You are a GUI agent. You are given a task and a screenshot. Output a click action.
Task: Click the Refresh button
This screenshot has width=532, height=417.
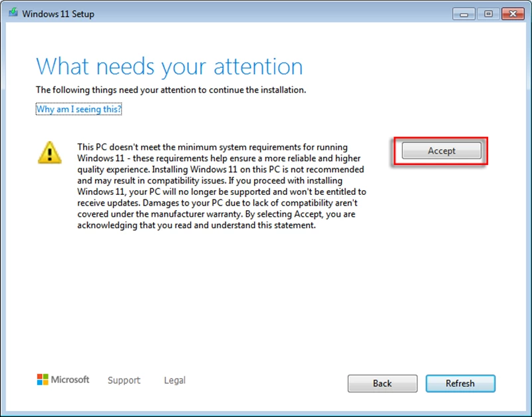click(460, 383)
